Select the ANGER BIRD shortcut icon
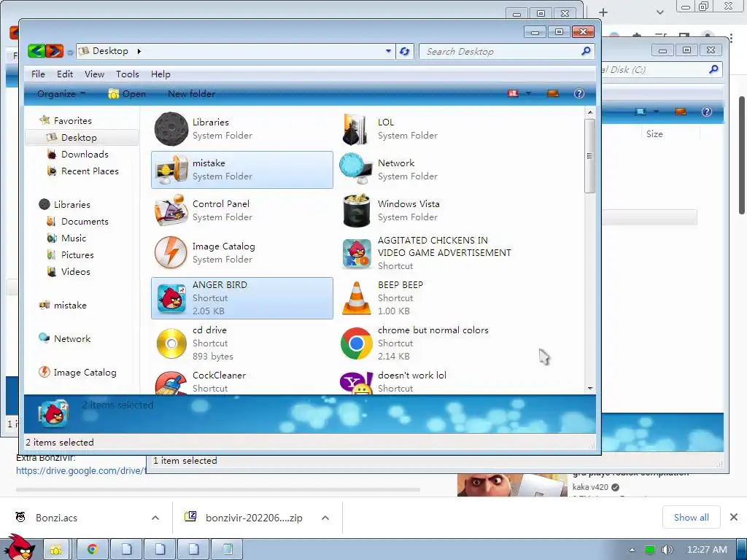Viewport: 747px width, 560px height. tap(171, 298)
